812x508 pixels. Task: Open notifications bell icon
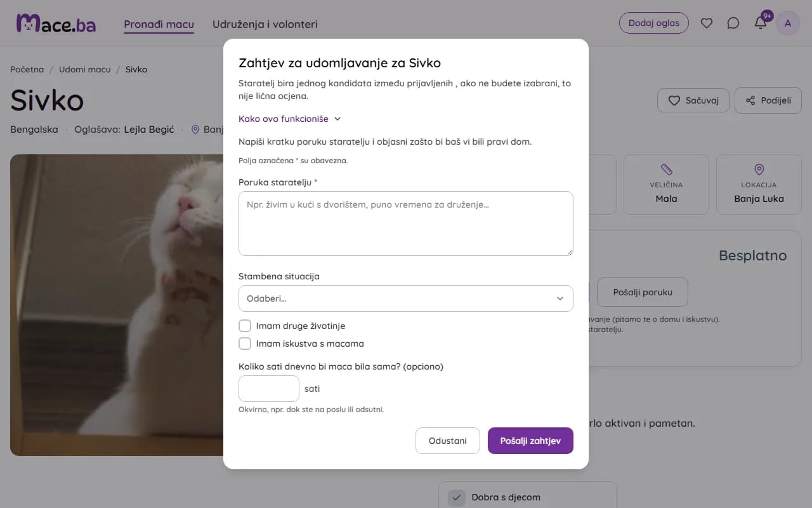coord(760,23)
